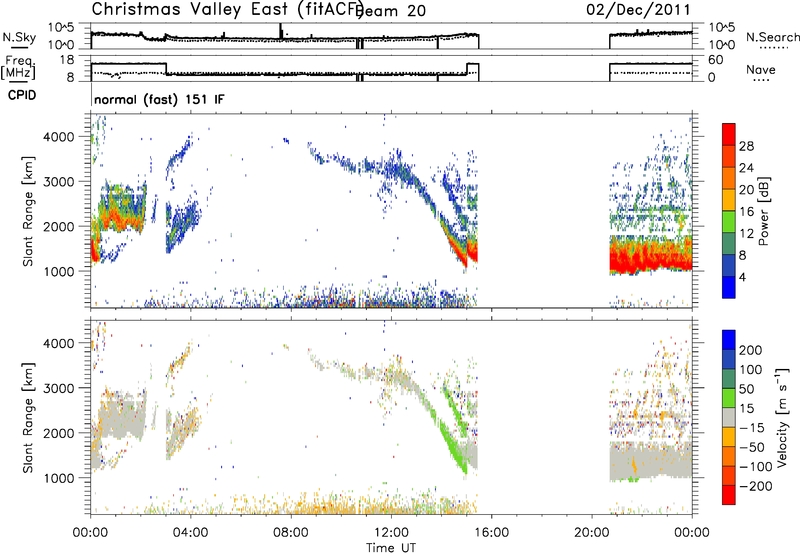The width and height of the screenshot is (800, 554).
Task: Click the 'normal (fast) 151 IF' mode text
Action: coord(159,99)
